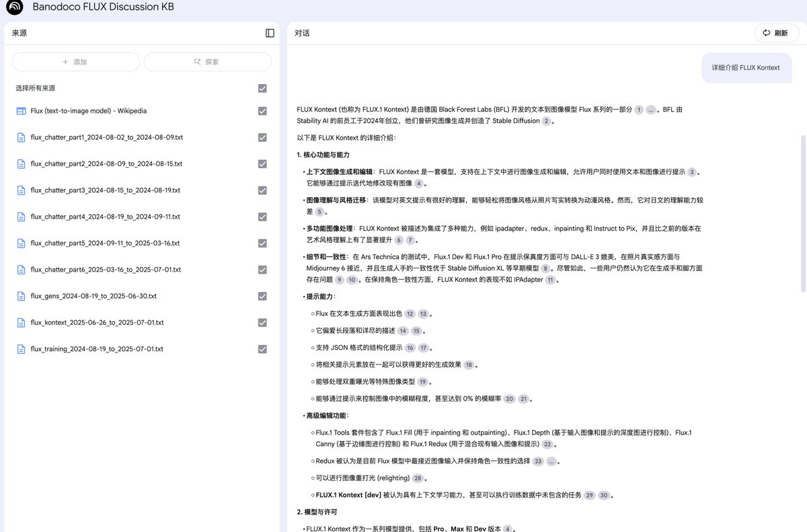Open citation 16 on JSON prompt line
807x532 pixels.
tap(410, 348)
